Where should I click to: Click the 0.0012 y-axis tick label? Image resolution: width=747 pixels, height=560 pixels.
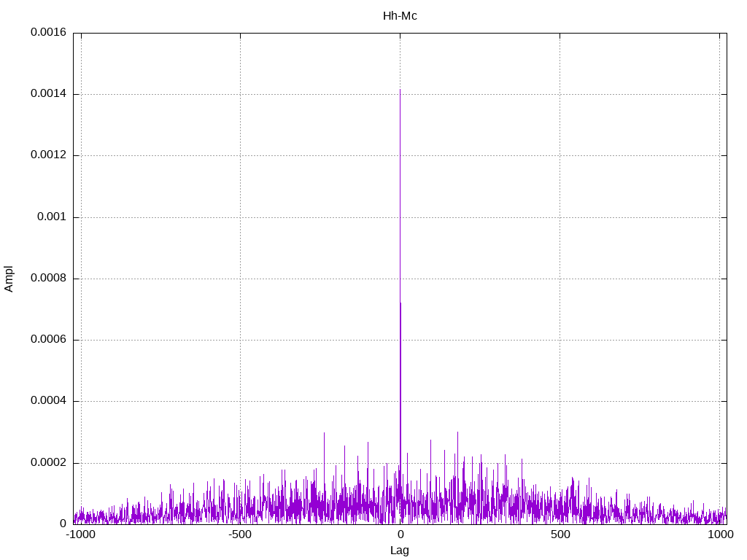coord(48,155)
